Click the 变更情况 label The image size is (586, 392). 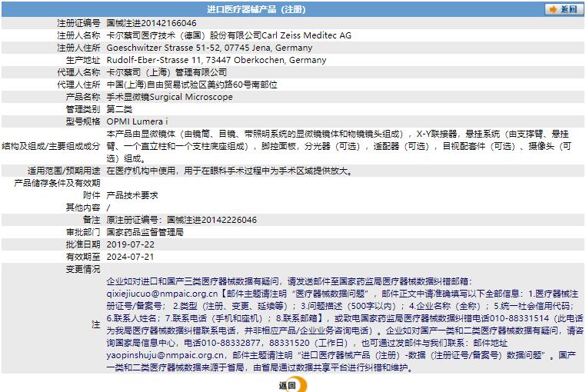click(83, 269)
